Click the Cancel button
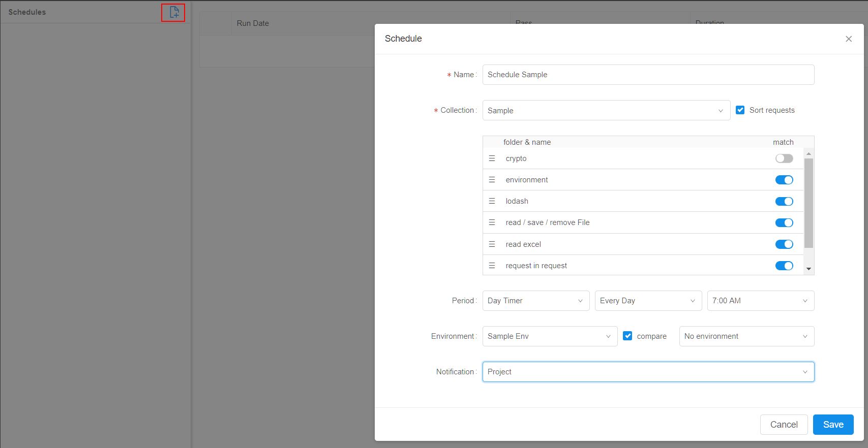The height and width of the screenshot is (448, 868). point(784,425)
